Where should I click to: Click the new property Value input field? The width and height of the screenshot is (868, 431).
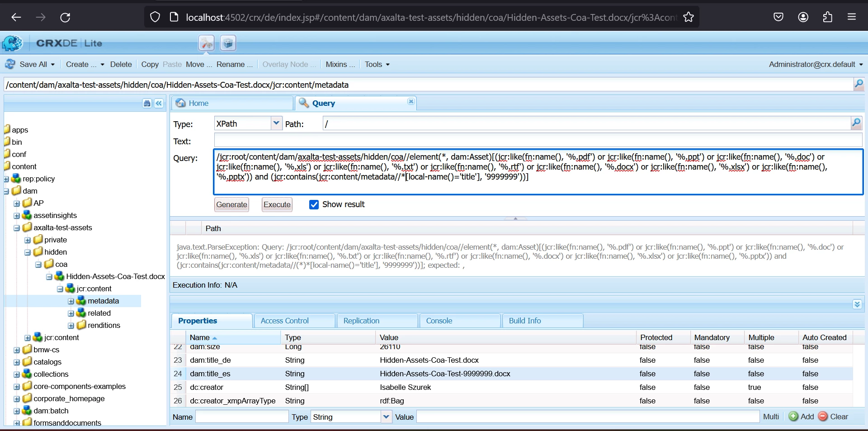588,417
